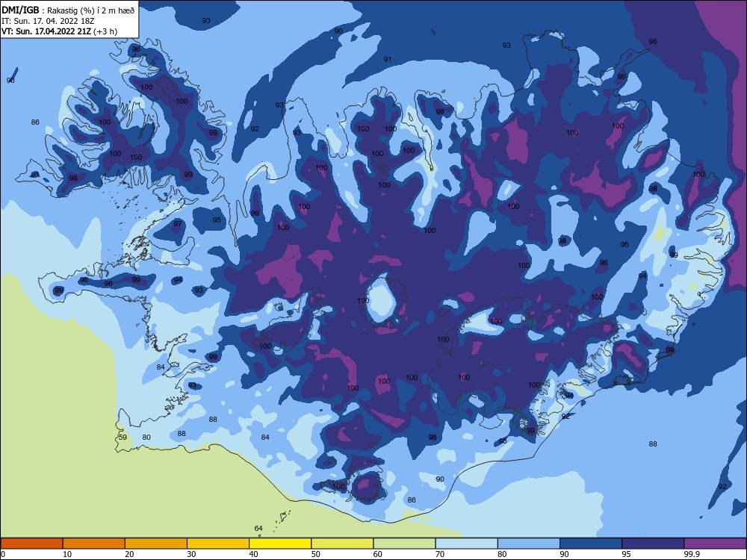Screen dimensions: 747x560
Task: Click the 'DMI/IGB' title text
Action: tap(20, 10)
